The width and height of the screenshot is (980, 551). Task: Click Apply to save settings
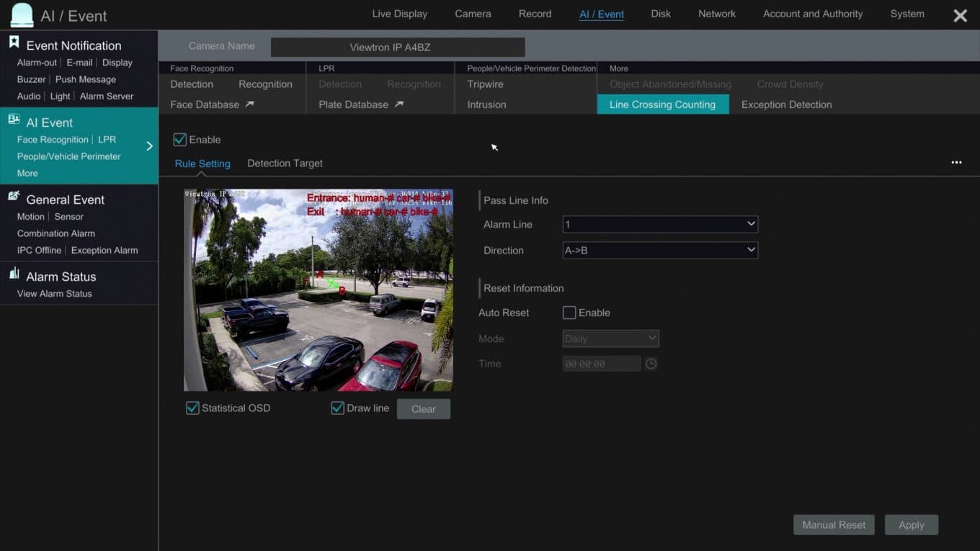pyautogui.click(x=911, y=524)
